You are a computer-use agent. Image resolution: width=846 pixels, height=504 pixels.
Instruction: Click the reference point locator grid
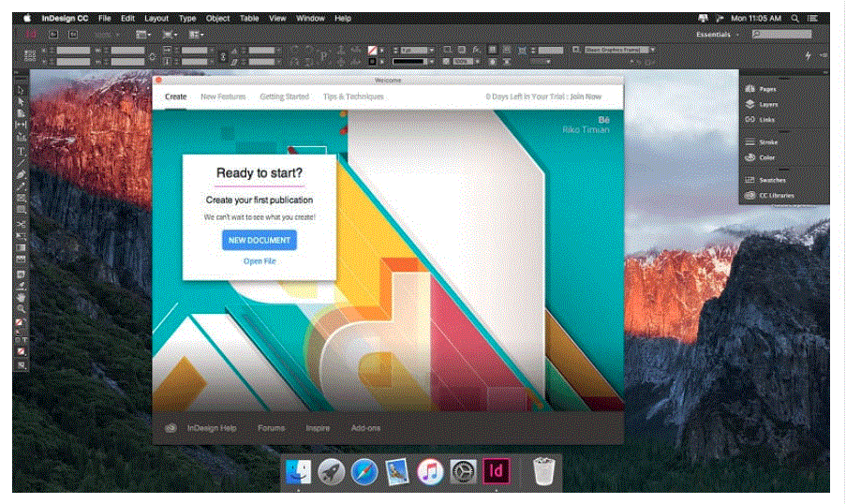[x=30, y=55]
